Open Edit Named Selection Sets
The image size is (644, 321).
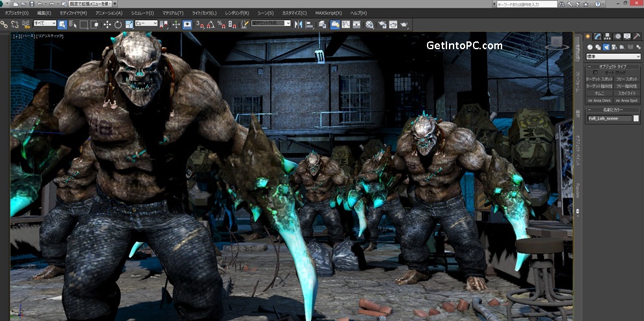245,25
